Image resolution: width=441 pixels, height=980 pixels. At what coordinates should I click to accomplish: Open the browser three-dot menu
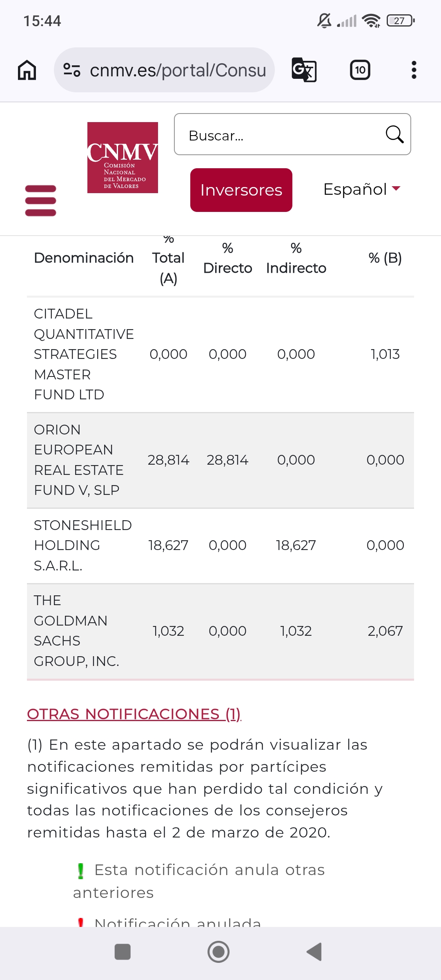[x=414, y=70]
